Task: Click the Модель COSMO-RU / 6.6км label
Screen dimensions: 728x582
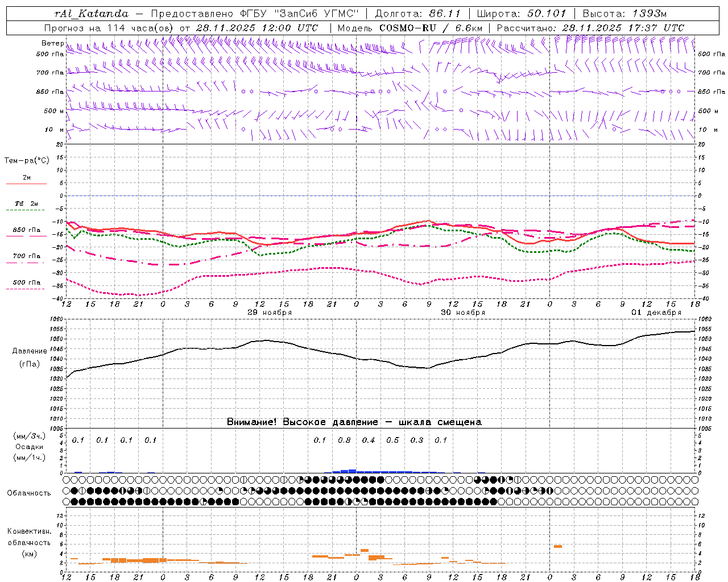Action: pyautogui.click(x=409, y=28)
